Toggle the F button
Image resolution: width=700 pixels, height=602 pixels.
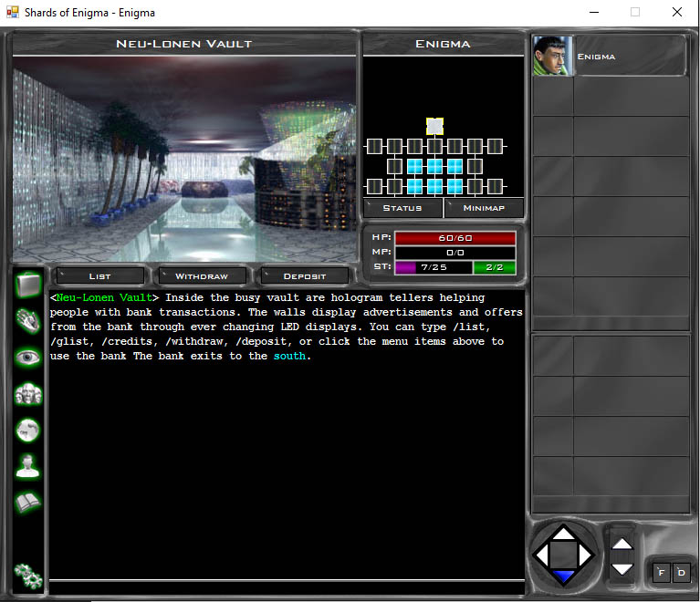click(x=661, y=573)
